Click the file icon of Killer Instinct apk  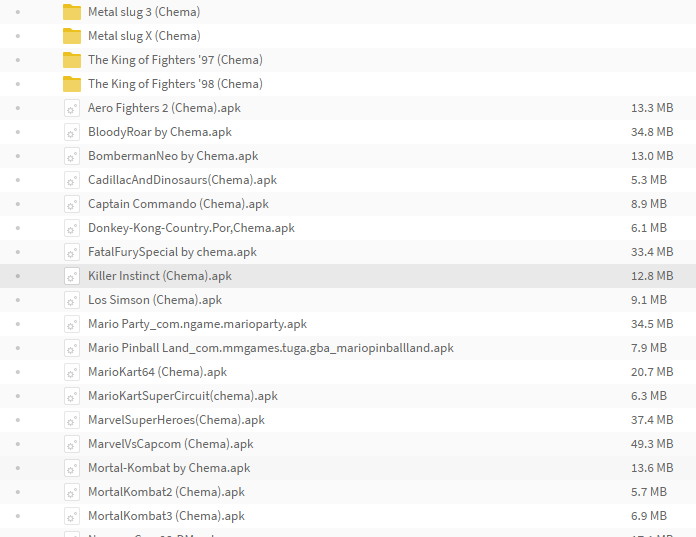tap(72, 276)
